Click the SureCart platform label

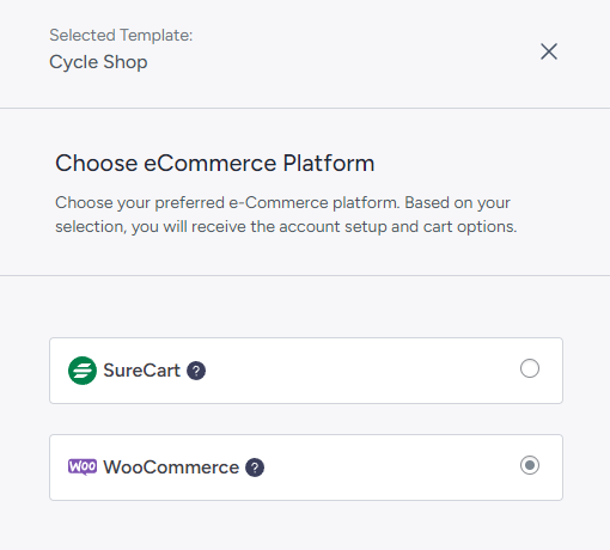tap(142, 370)
